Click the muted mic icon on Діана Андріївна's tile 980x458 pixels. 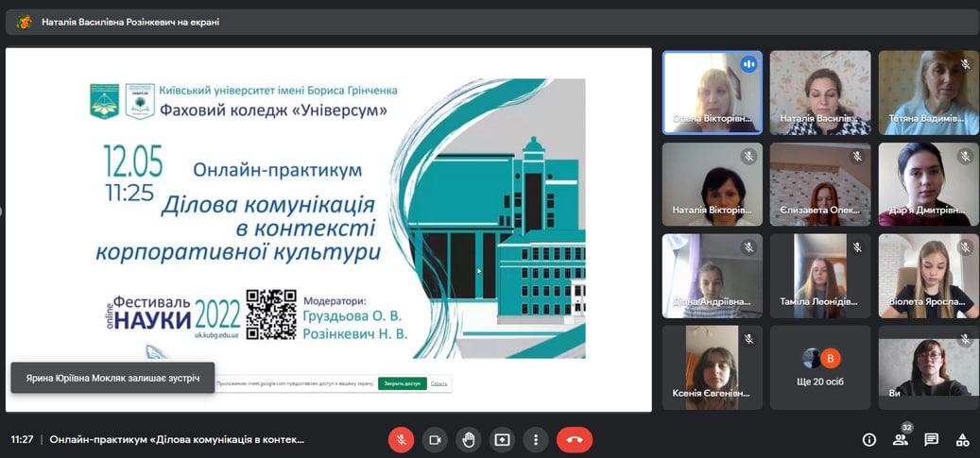pyautogui.click(x=748, y=247)
